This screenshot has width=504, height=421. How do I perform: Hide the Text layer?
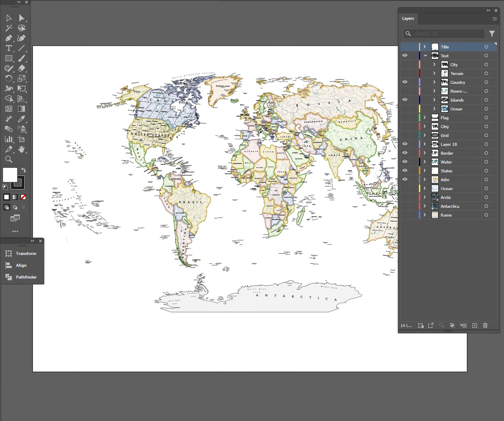coord(405,56)
